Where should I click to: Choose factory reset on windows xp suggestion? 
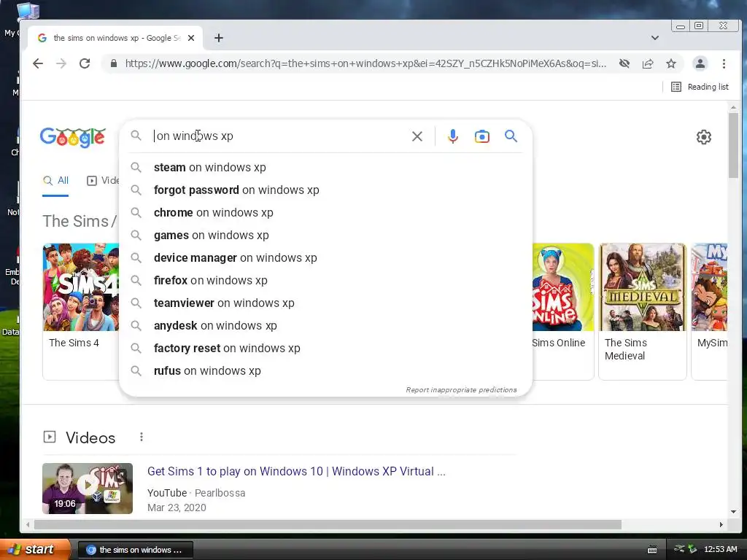(x=325, y=348)
